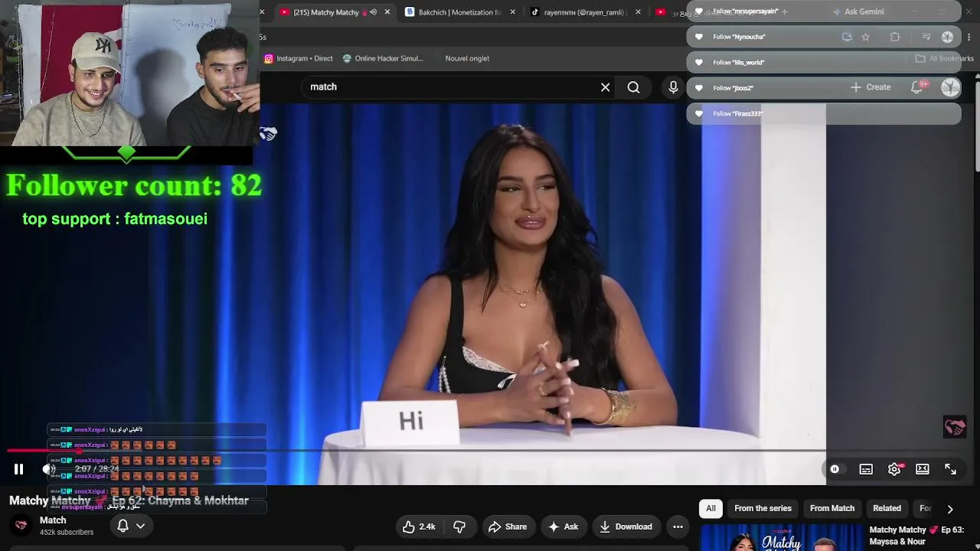Open YouTube notifications bell with 9+ badge
The image size is (980, 551).
(x=917, y=87)
